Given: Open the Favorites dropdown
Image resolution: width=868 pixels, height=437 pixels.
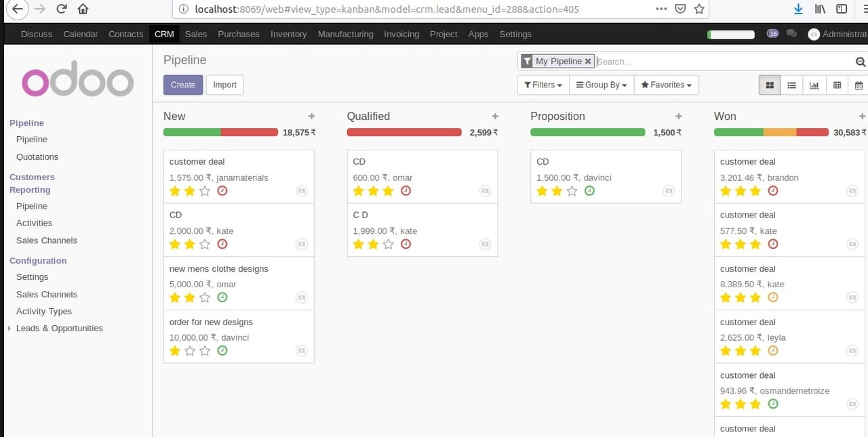Looking at the screenshot, I should pyautogui.click(x=666, y=85).
